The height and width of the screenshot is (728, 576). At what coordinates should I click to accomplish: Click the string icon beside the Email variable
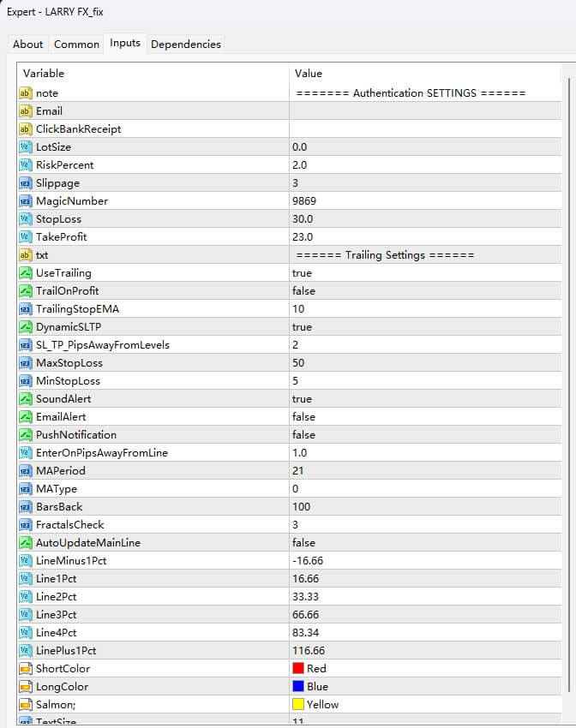point(25,111)
